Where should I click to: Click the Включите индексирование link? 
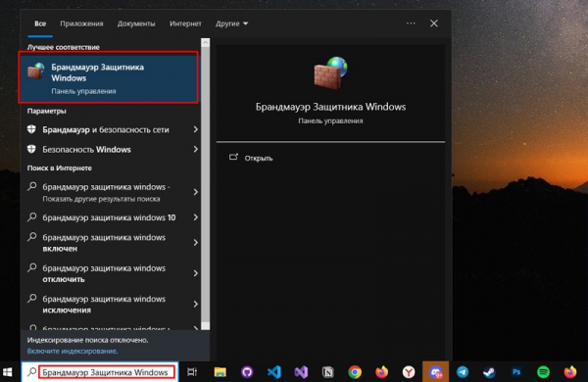tap(72, 351)
